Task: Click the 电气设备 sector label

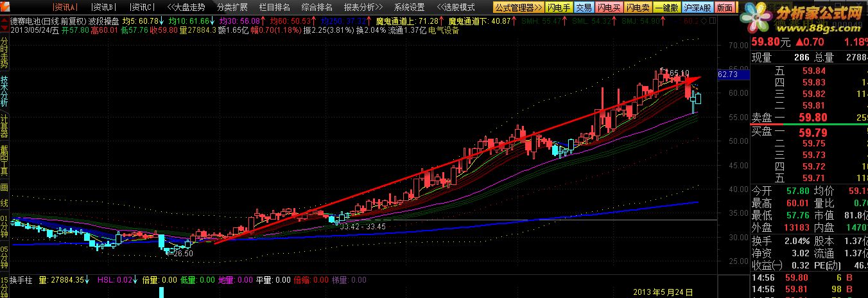Action: (443, 30)
